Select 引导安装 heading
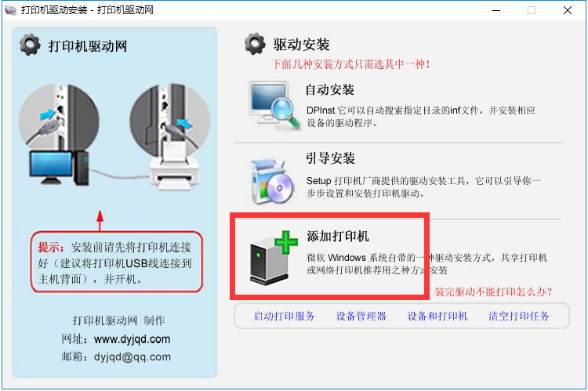 pos(330,158)
